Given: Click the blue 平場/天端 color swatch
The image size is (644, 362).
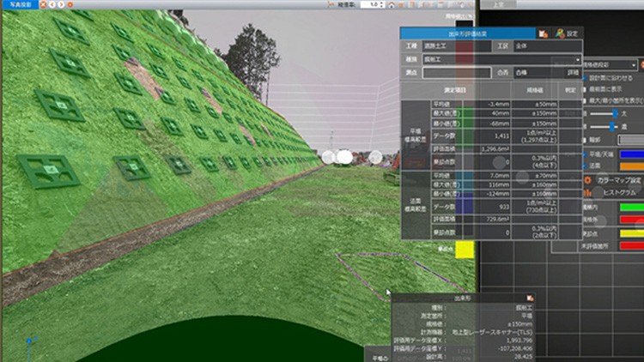Looking at the screenshot, I should pos(632,154).
